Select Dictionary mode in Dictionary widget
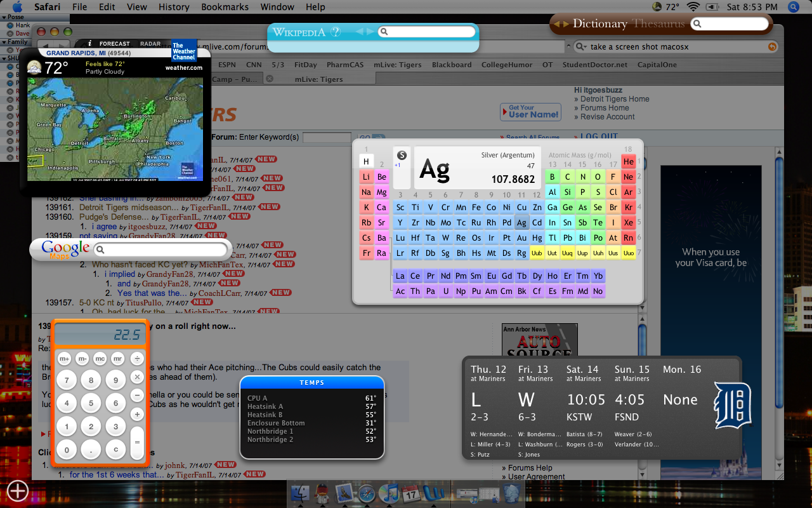The height and width of the screenshot is (508, 812). click(599, 24)
